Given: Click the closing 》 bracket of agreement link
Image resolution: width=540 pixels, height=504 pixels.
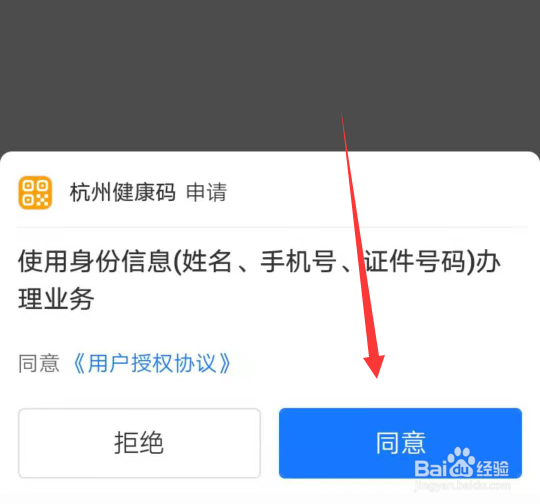Looking at the screenshot, I should click(225, 363).
